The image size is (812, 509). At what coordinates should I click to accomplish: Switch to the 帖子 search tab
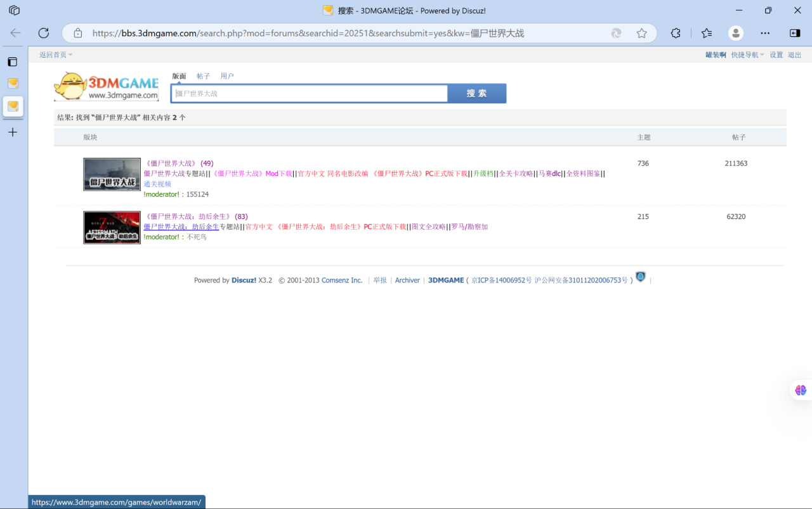(x=203, y=76)
